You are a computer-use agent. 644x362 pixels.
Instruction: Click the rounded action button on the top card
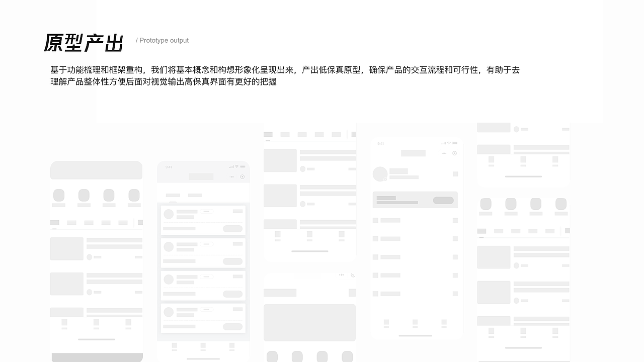click(x=233, y=229)
